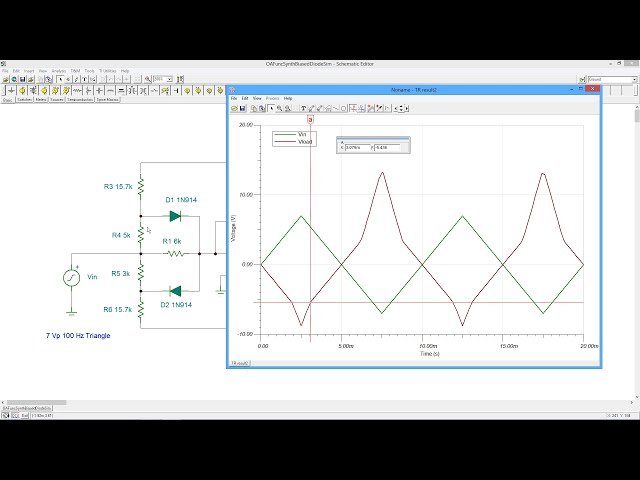Screen dimensions: 640x480
Task: Open the View menu in the result window
Action: [x=257, y=98]
